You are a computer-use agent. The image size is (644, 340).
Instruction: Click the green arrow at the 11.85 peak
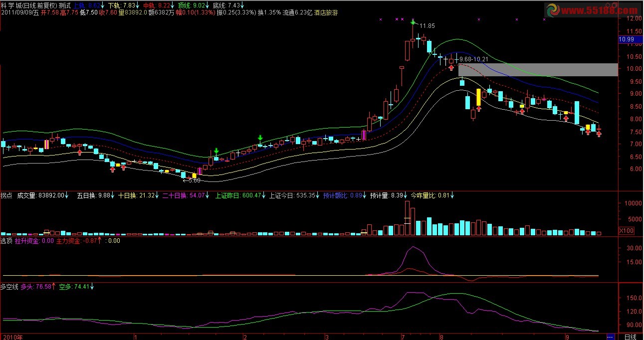413,22
